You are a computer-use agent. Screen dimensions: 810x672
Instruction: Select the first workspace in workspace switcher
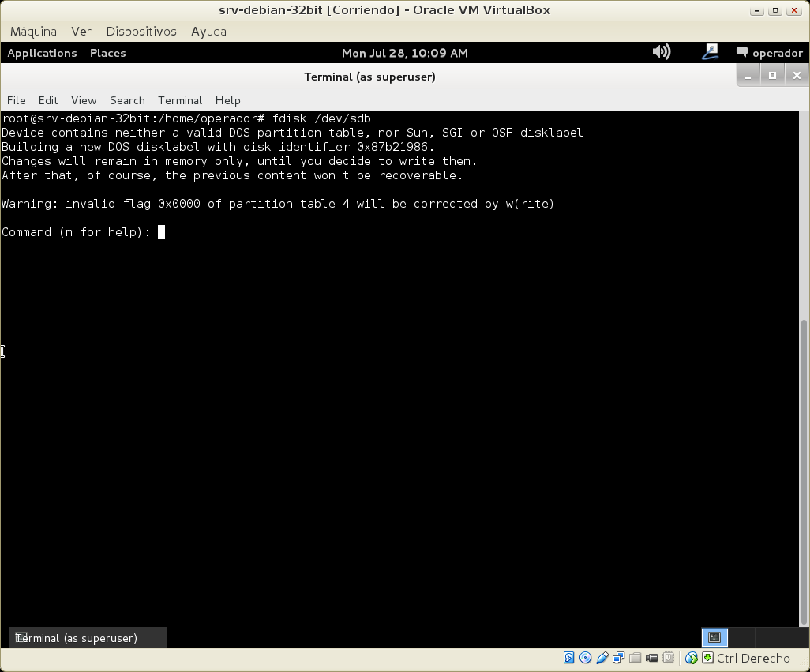pyautogui.click(x=714, y=637)
